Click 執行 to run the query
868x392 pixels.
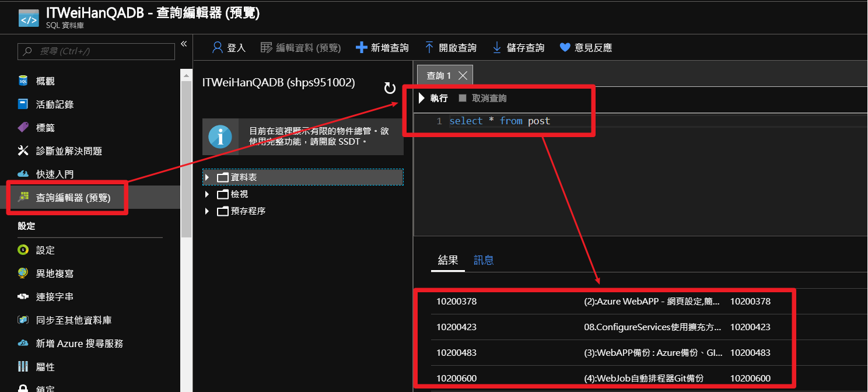pos(433,99)
